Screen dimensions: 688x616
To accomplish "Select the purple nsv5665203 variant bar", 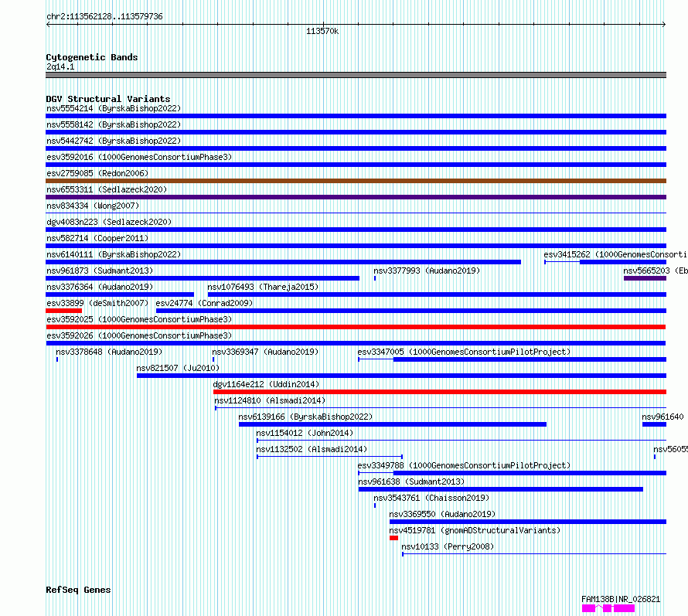I will pyautogui.click(x=645, y=278).
